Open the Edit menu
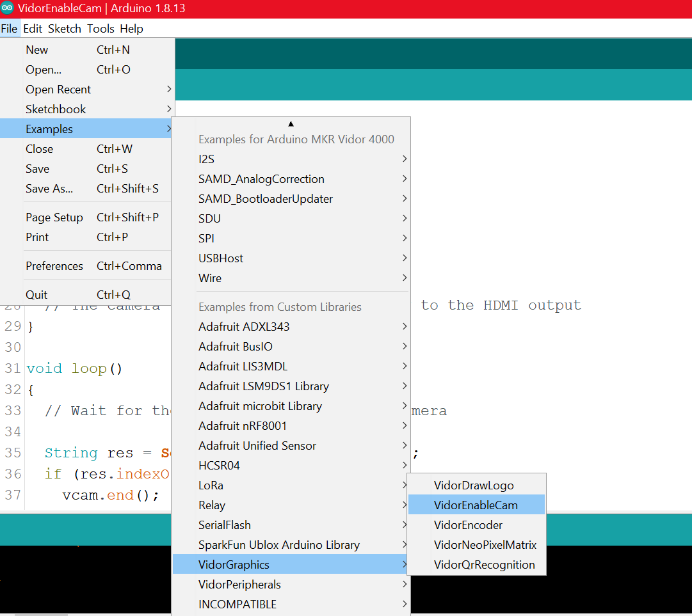Screen dimensions: 692x616 [32, 29]
